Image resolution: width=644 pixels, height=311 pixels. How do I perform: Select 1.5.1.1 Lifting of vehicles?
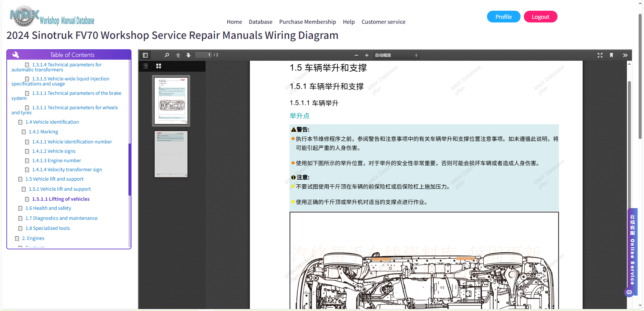(x=61, y=199)
